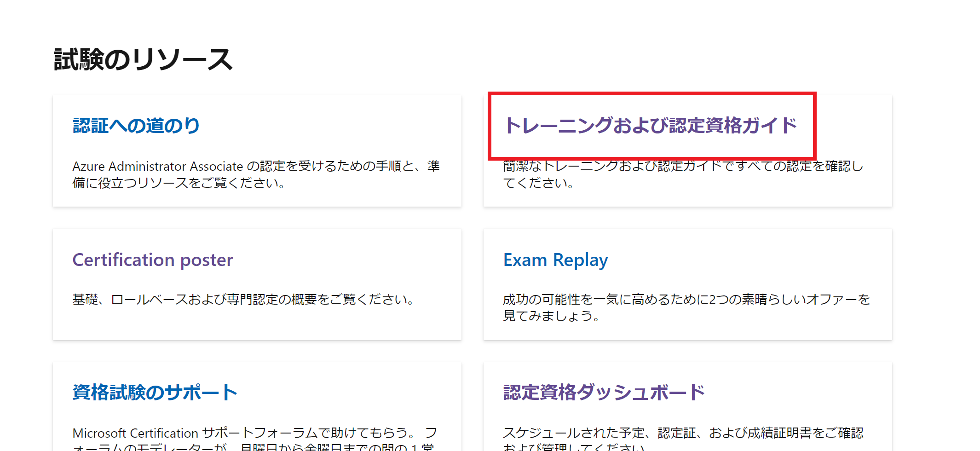Image resolution: width=980 pixels, height=451 pixels.
Task: Click the Azure Administrator Associate description text
Action: [256, 174]
